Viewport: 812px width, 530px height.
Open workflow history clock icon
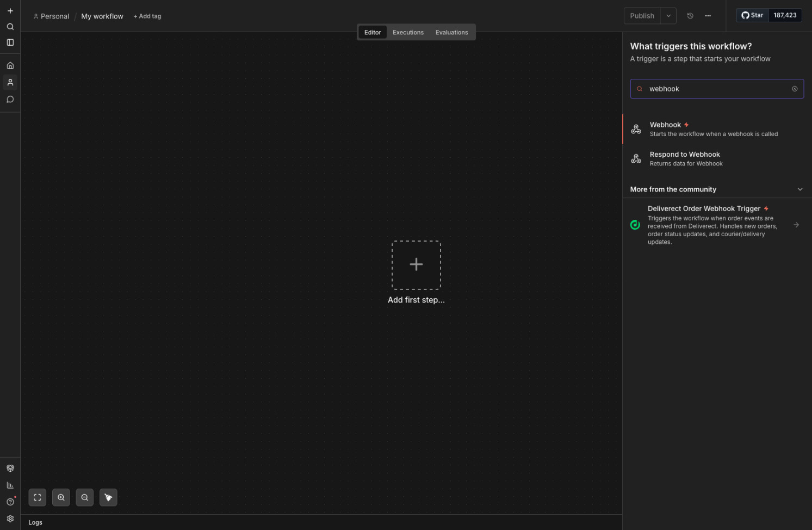click(690, 16)
